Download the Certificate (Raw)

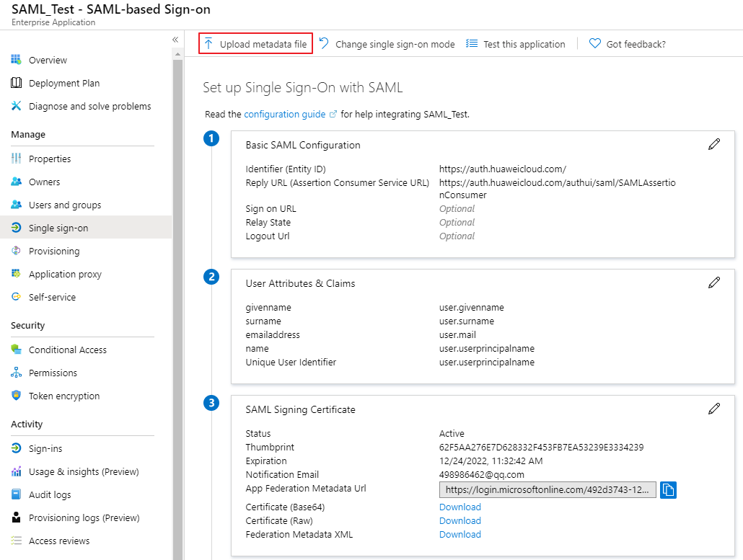click(x=460, y=520)
